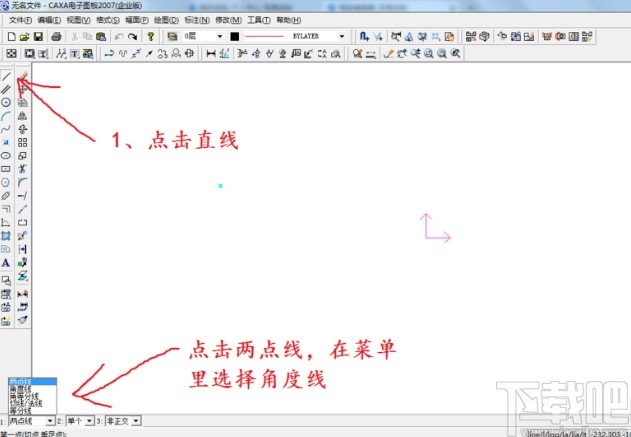Select the Line drawing tool
Viewport: 631px width, 437px height.
[6, 76]
